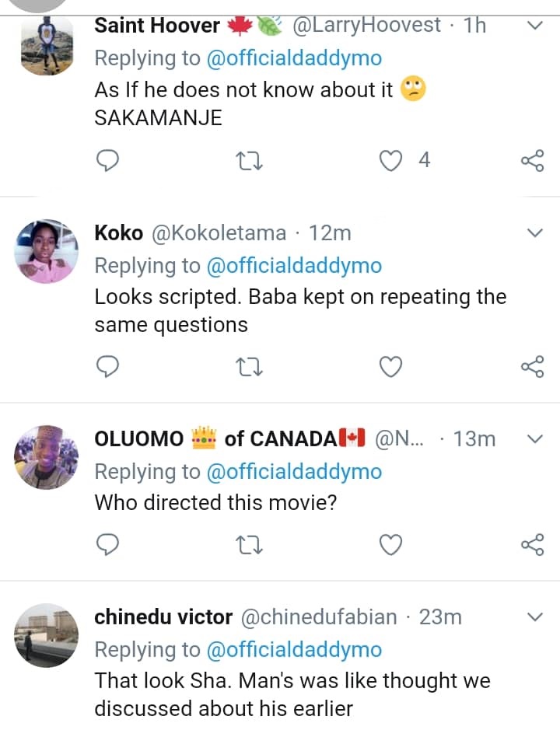This screenshot has width=560, height=737.
Task: Reply to Koko's 'Looks scripted' tweet
Action: pos(107,366)
